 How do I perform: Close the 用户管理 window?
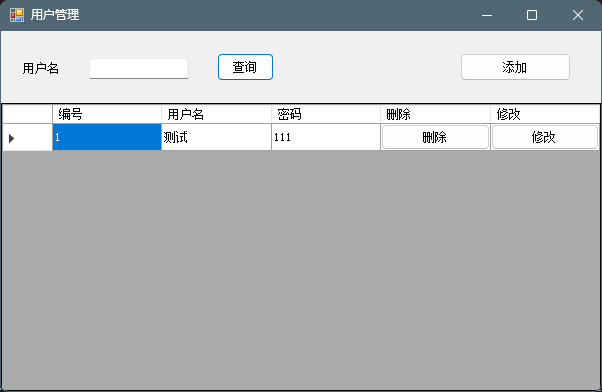pyautogui.click(x=577, y=15)
